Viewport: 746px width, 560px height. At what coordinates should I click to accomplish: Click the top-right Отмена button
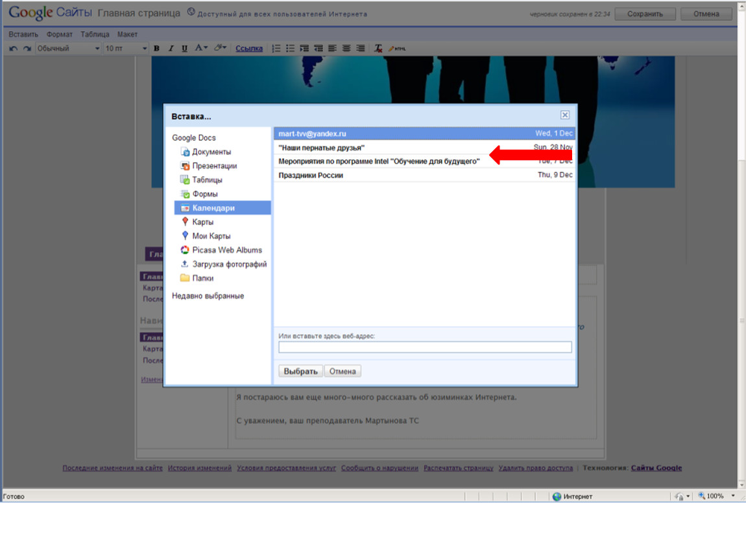706,14
